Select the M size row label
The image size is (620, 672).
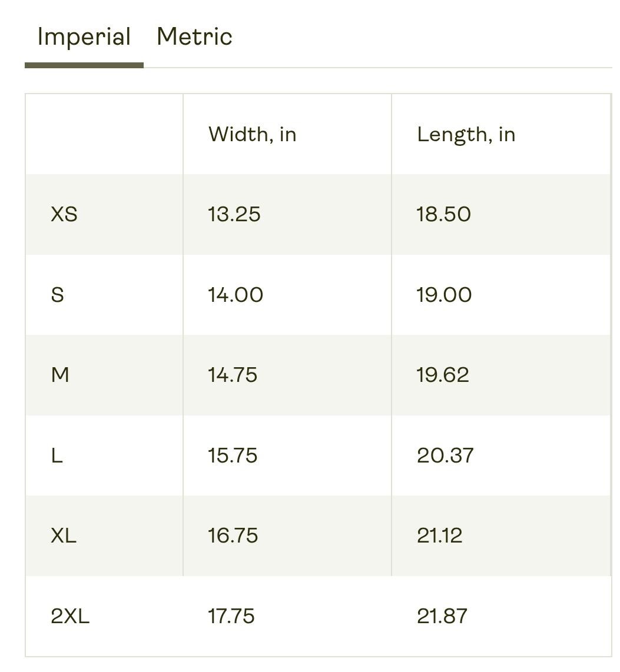[60, 375]
